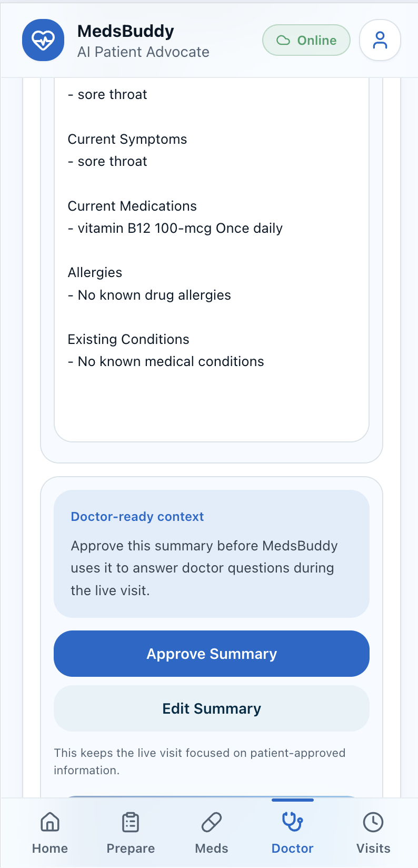Click the vitamin B12 medication line
The image size is (418, 868).
point(175,228)
